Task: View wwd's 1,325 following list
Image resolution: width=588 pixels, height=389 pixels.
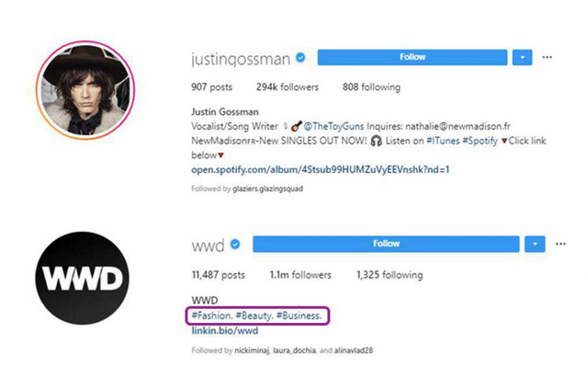Action: point(390,275)
